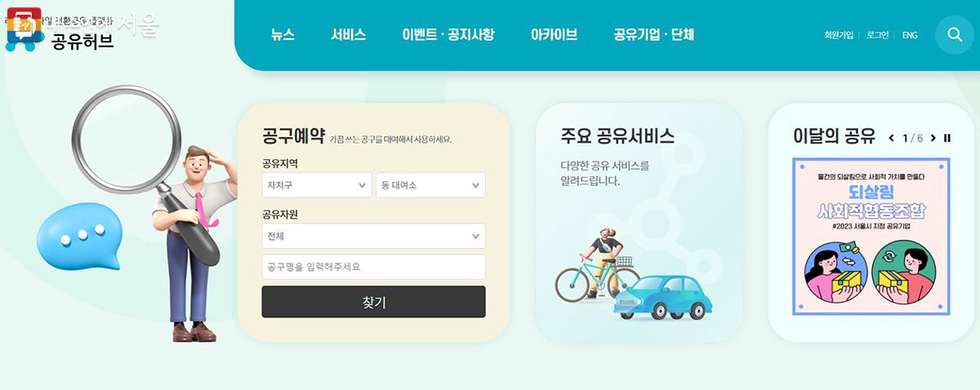Expand the 자치구 district dropdown

[x=317, y=185]
